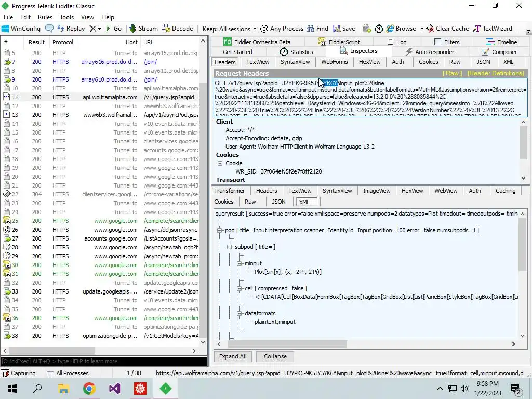Click the Collapse button
The height and width of the screenshot is (399, 532).
click(275, 356)
